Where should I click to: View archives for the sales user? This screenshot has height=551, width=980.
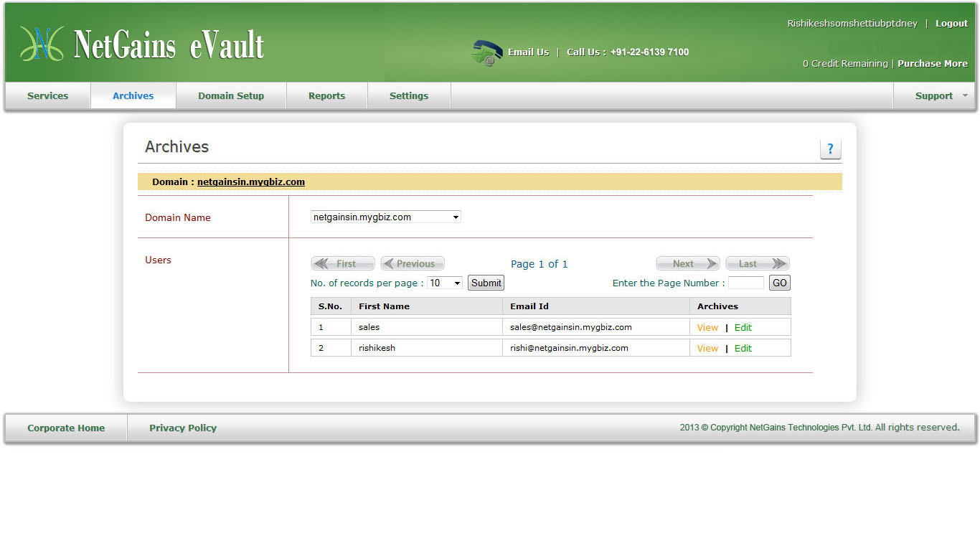(707, 327)
